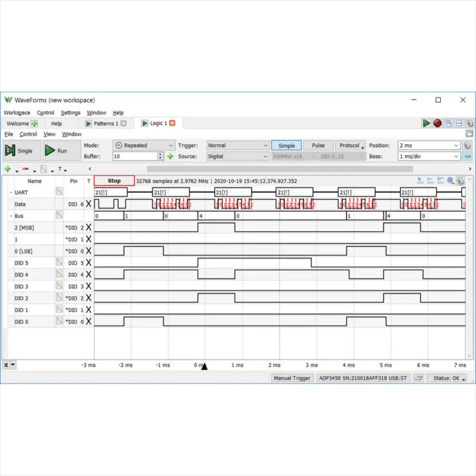Viewport: 476px width, 476px height.
Task: Click the edit icon in DIO 5 row
Action: pos(59,262)
